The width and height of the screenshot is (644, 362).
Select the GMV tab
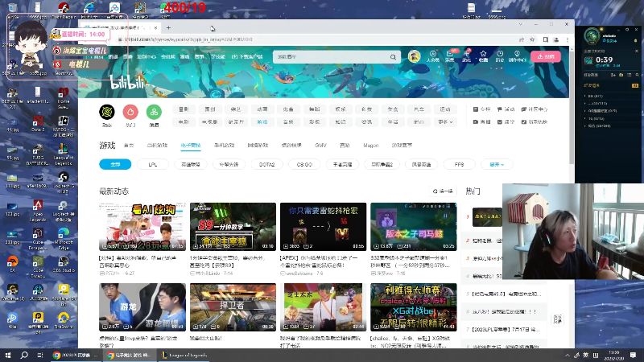point(320,146)
